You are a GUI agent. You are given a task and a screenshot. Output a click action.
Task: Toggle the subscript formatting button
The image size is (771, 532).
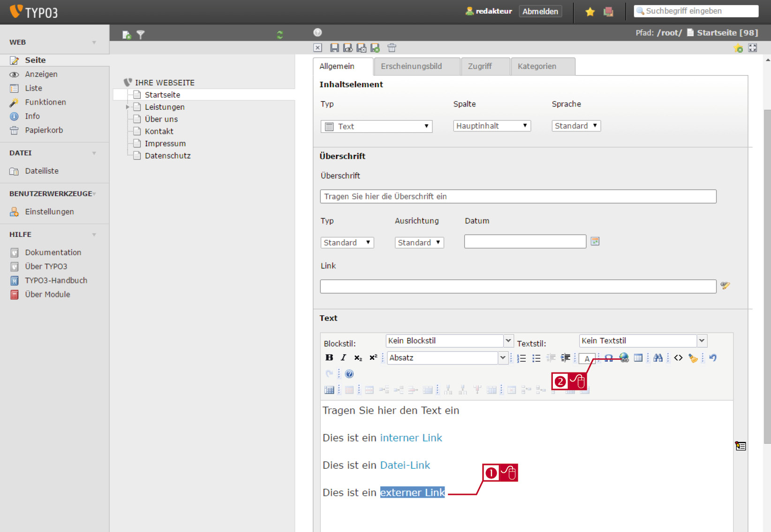358,357
